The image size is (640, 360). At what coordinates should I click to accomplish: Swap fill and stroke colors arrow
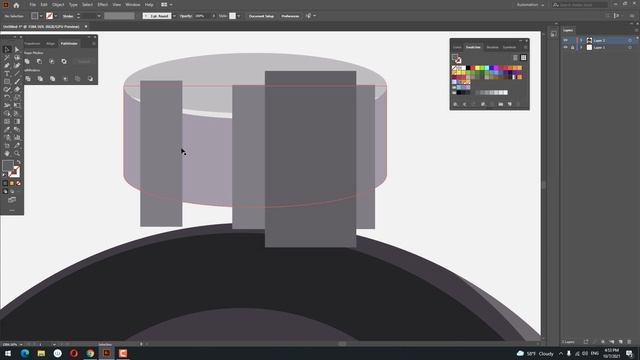(18, 162)
